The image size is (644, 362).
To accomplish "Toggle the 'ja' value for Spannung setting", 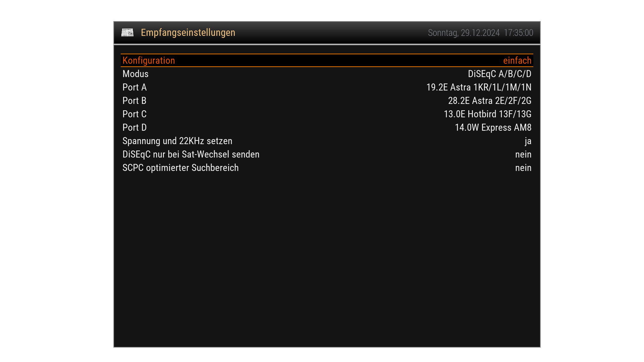I will click(x=528, y=141).
